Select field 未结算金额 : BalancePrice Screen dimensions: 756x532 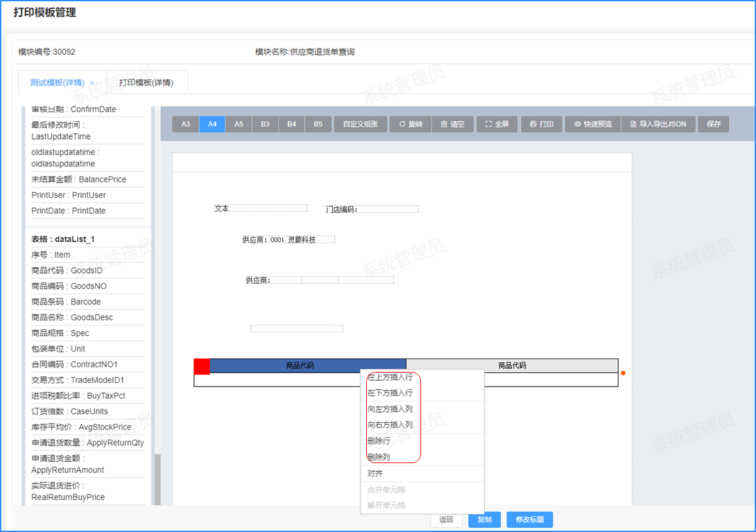tap(88, 179)
